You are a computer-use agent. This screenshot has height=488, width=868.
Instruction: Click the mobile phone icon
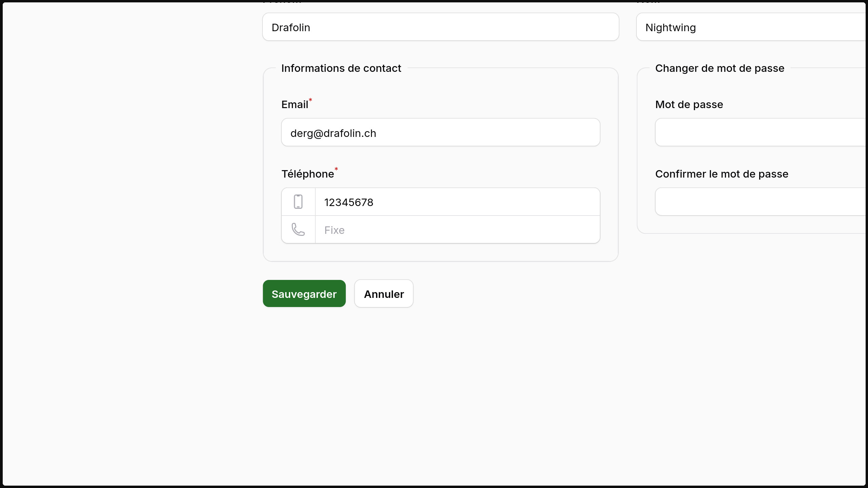tap(298, 202)
